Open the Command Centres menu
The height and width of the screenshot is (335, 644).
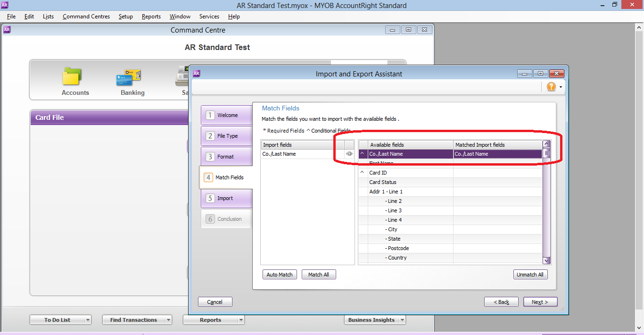coord(86,17)
